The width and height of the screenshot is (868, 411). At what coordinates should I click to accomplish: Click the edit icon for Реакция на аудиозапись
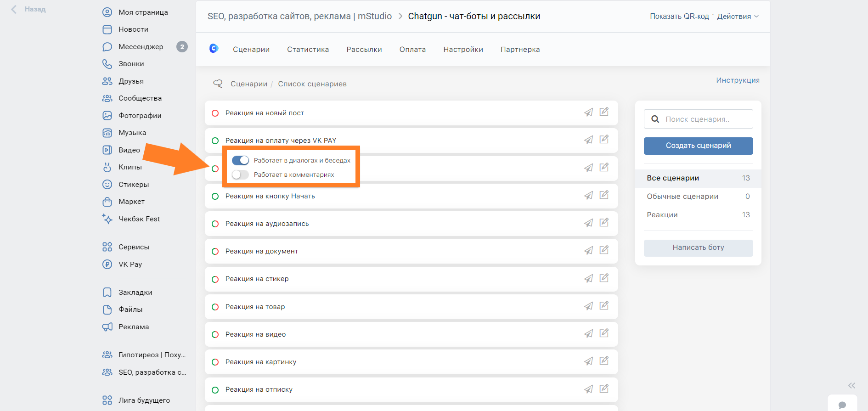[604, 222]
